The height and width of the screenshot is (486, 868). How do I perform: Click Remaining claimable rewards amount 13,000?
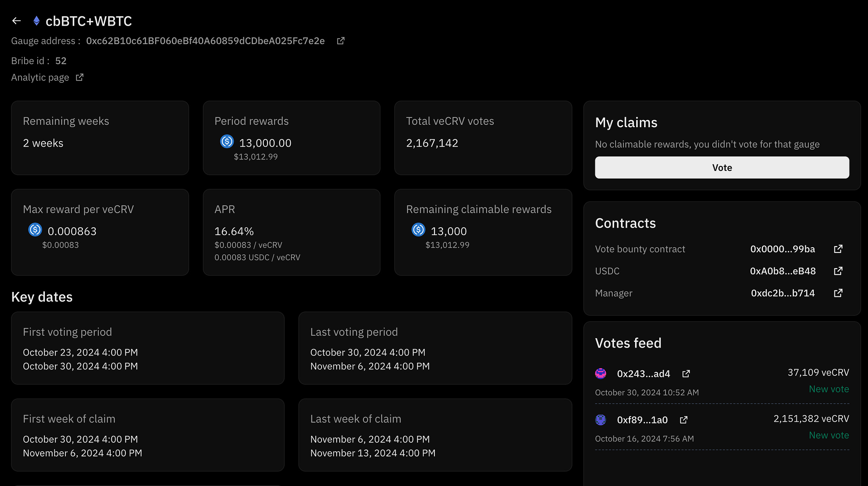coord(448,231)
